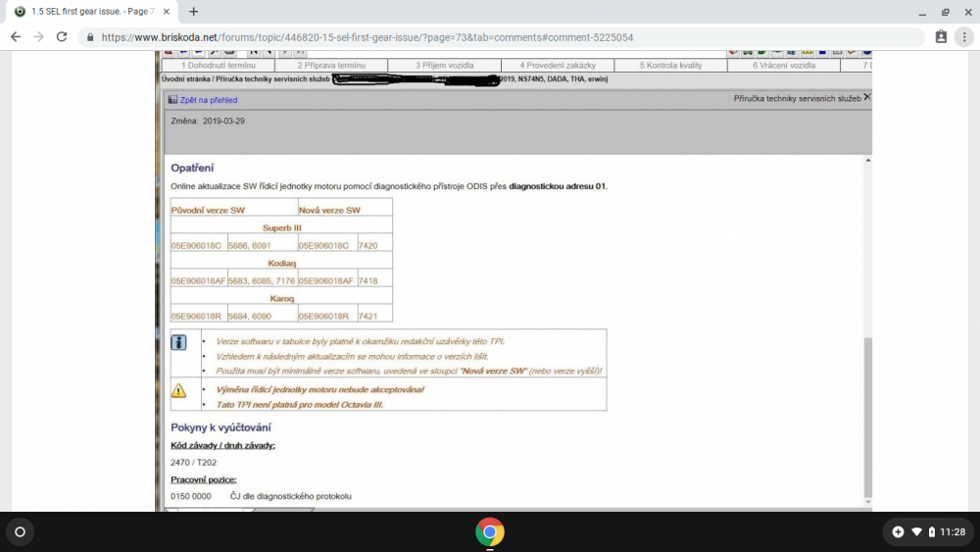
Task: Open the system tray clock 11:28
Action: (x=953, y=532)
